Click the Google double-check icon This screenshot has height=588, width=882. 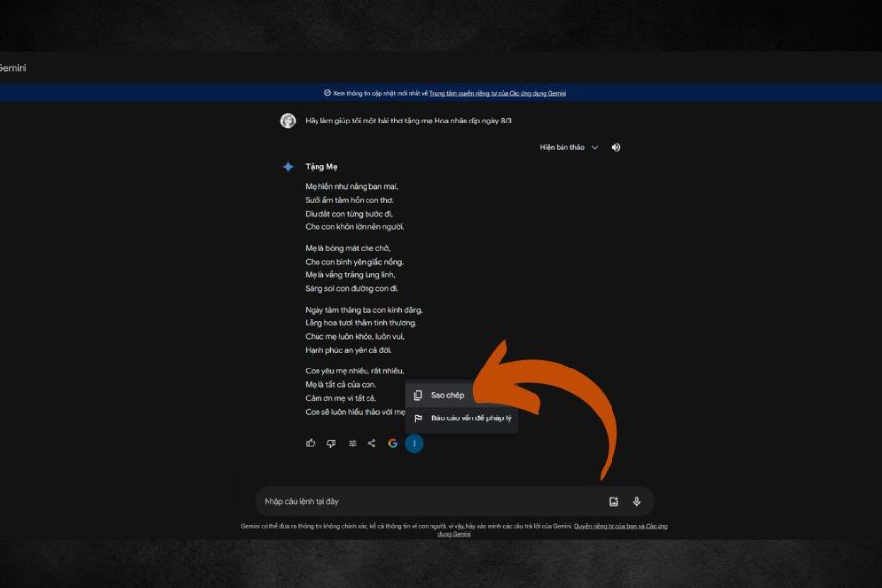pos(392,443)
